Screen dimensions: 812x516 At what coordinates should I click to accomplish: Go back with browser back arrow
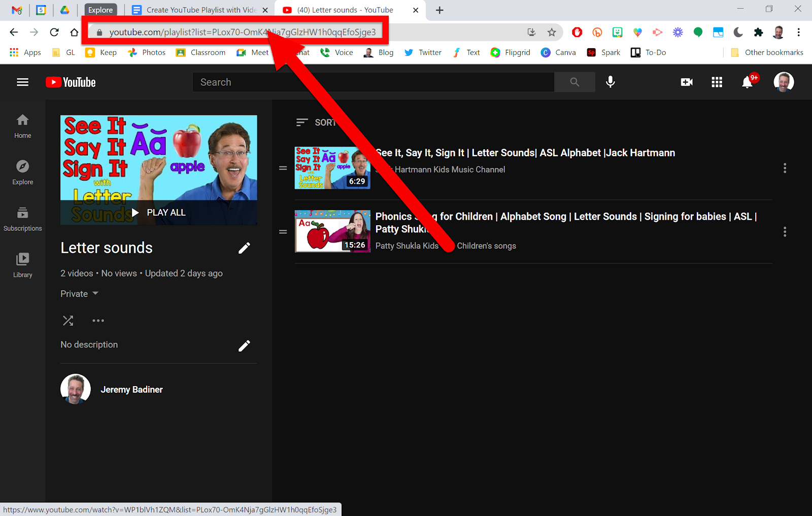coord(14,32)
